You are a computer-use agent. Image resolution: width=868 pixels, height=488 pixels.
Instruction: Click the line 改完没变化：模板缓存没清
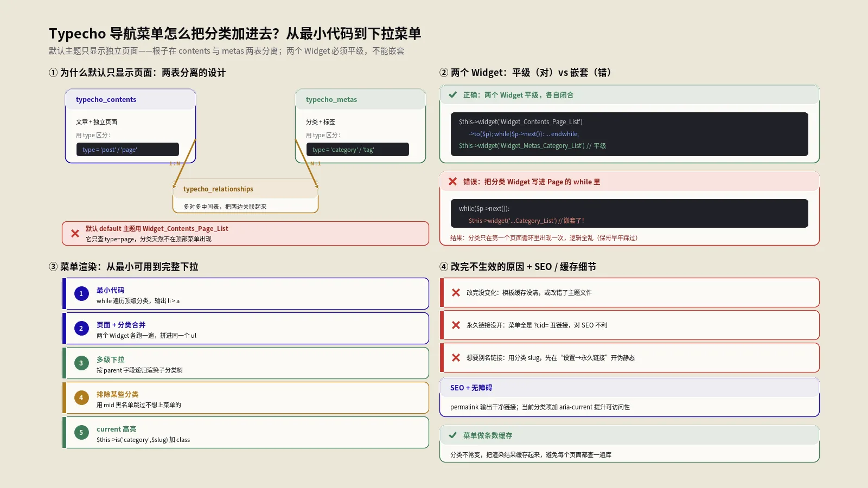[x=529, y=293]
